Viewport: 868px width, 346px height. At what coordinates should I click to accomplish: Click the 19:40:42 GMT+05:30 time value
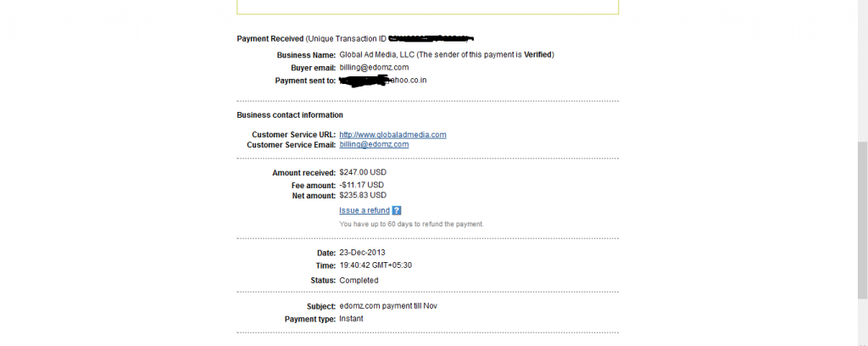376,265
